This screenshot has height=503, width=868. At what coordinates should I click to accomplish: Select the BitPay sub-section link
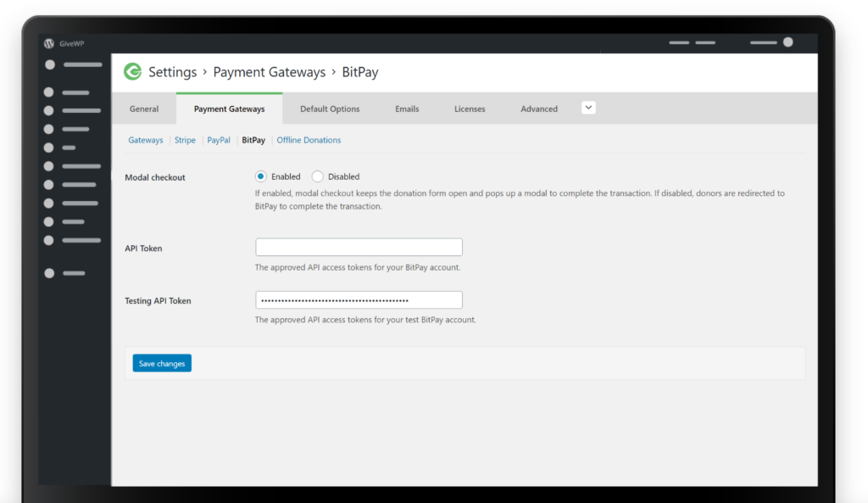point(253,140)
